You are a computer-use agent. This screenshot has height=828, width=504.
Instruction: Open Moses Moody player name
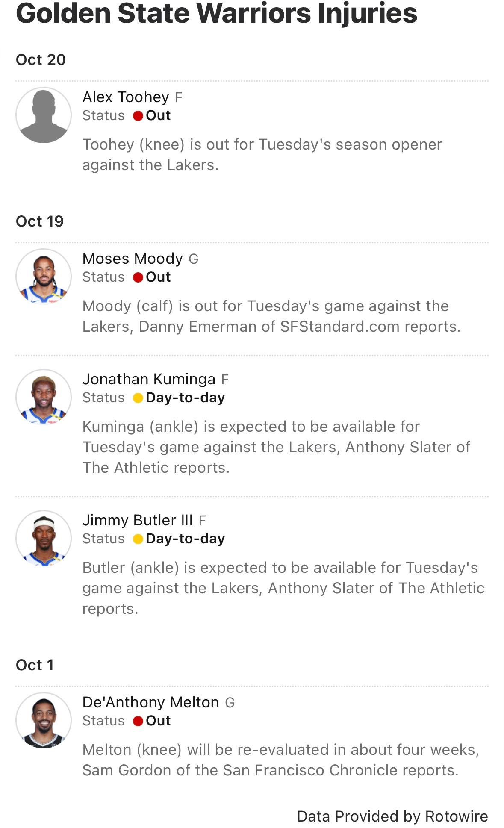click(133, 259)
